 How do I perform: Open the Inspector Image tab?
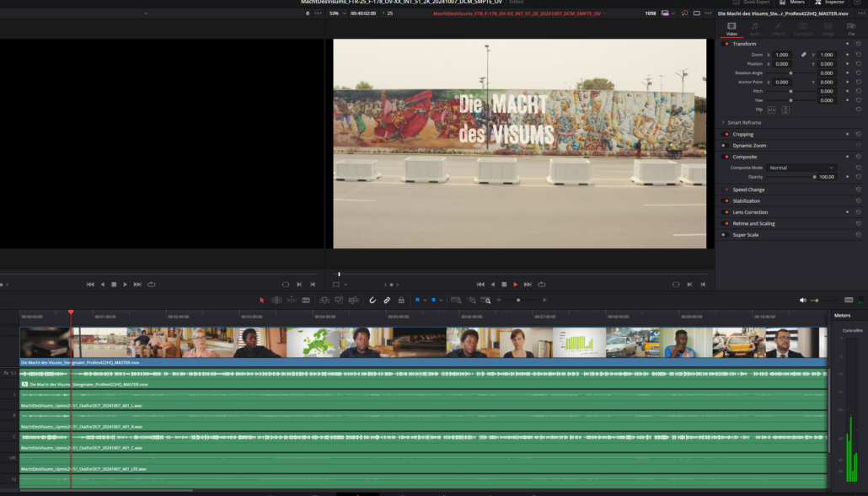pyautogui.click(x=828, y=29)
